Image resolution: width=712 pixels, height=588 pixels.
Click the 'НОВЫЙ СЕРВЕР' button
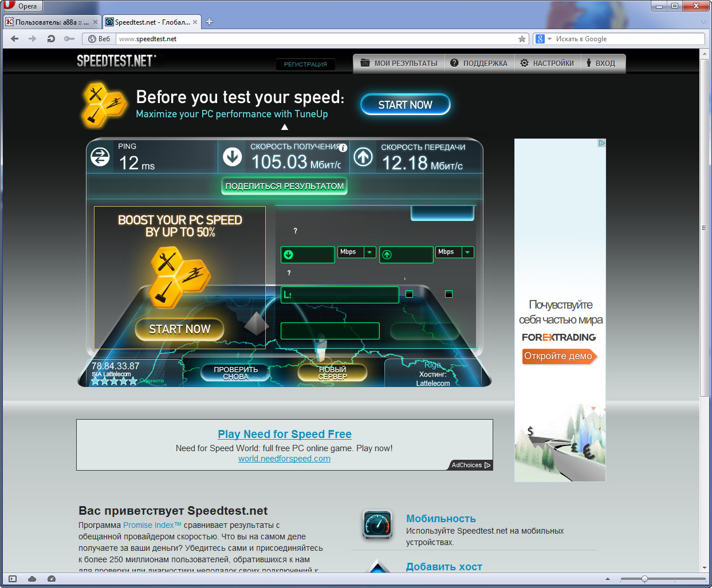tap(333, 373)
